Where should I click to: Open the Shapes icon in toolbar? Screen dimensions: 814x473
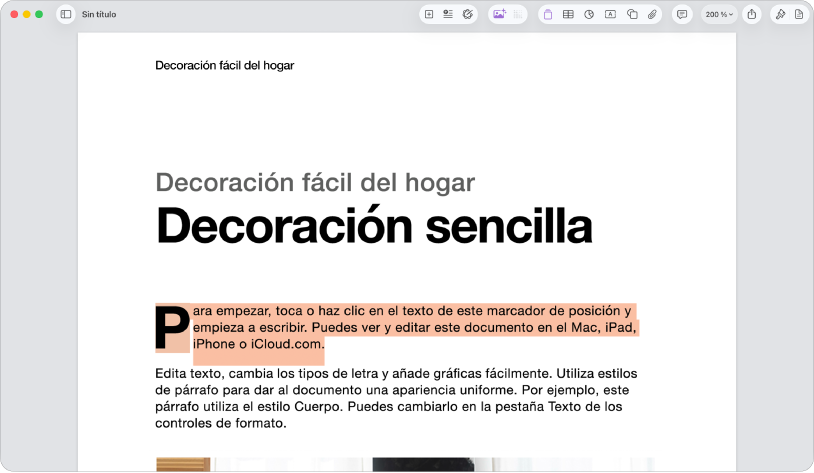[632, 15]
